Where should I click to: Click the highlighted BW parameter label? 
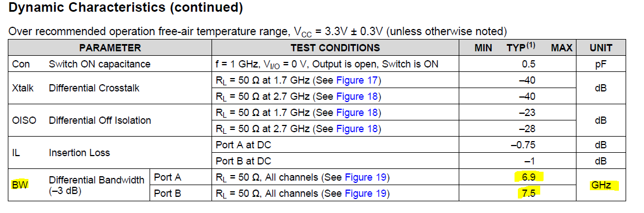[20, 185]
